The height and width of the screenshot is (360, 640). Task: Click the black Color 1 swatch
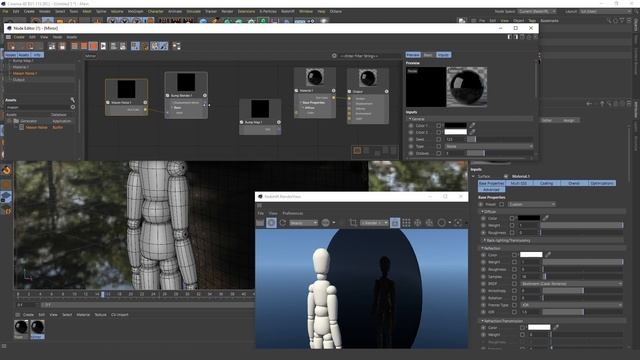(456, 125)
